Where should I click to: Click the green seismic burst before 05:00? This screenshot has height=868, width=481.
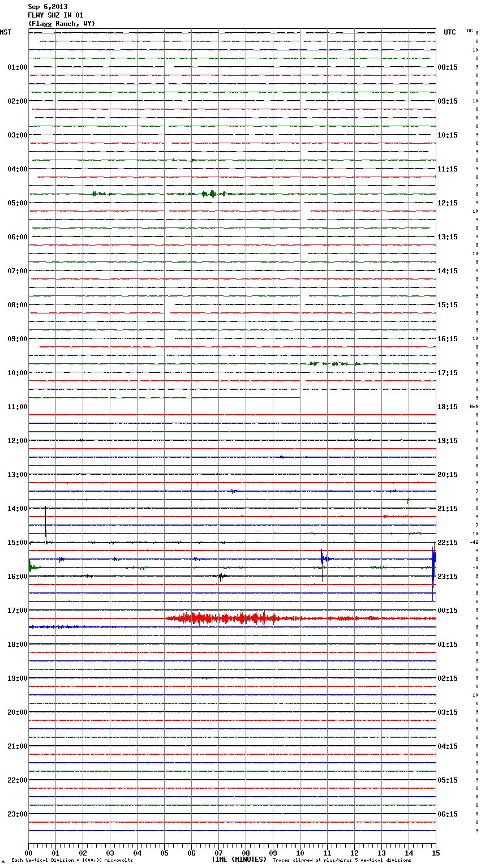point(212,194)
